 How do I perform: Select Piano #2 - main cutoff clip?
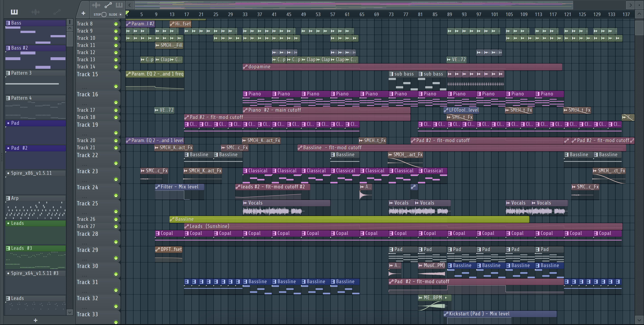326,110
